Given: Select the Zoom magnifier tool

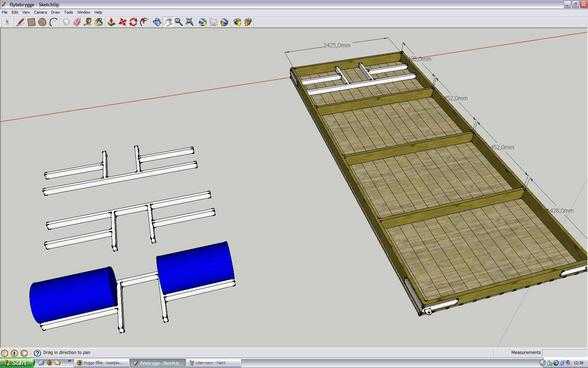Looking at the screenshot, I should tap(179, 22).
